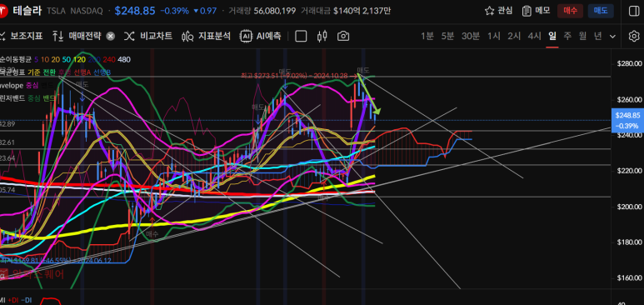644x305 pixels.
Task: Toggle the right side panel icon
Action: [634, 11]
